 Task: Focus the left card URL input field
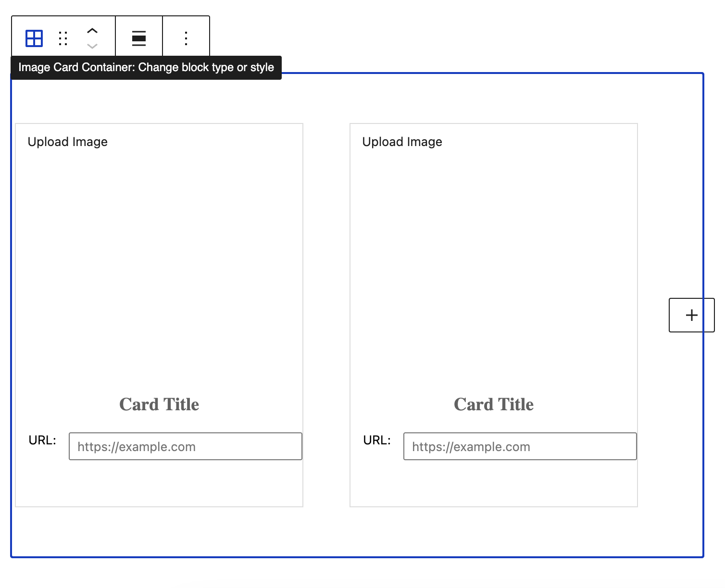pos(186,446)
